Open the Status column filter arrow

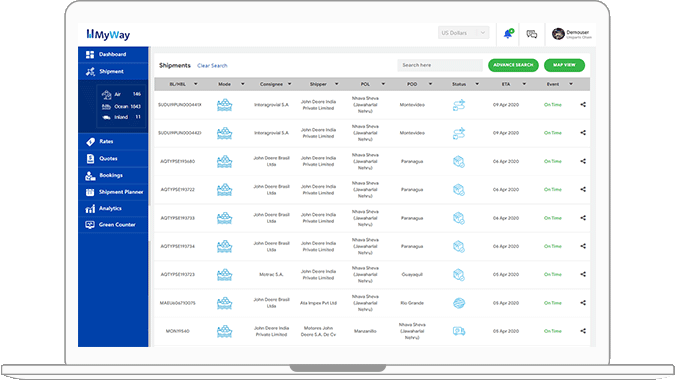[x=477, y=84]
